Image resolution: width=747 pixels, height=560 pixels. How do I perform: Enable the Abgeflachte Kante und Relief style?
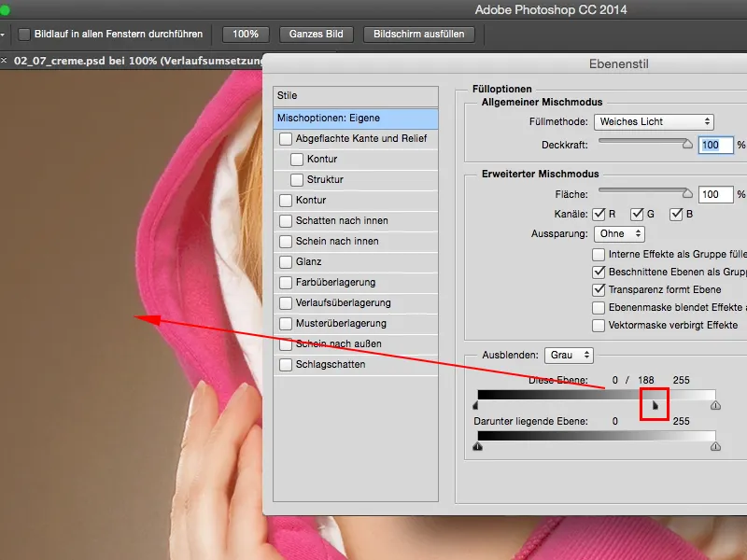click(x=287, y=138)
